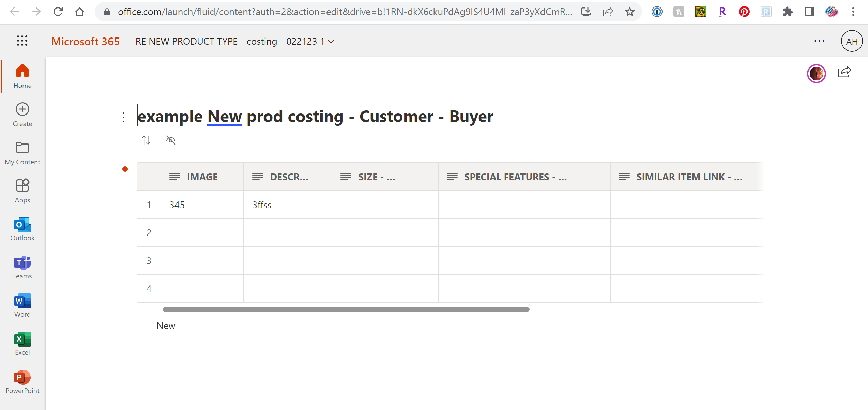The image size is (868, 410).
Task: Add a new row with New
Action: [x=159, y=325]
